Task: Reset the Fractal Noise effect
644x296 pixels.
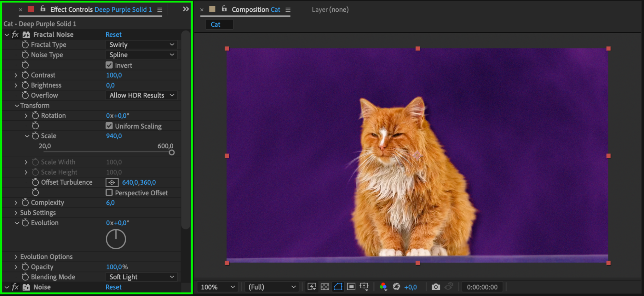Action: (x=113, y=34)
